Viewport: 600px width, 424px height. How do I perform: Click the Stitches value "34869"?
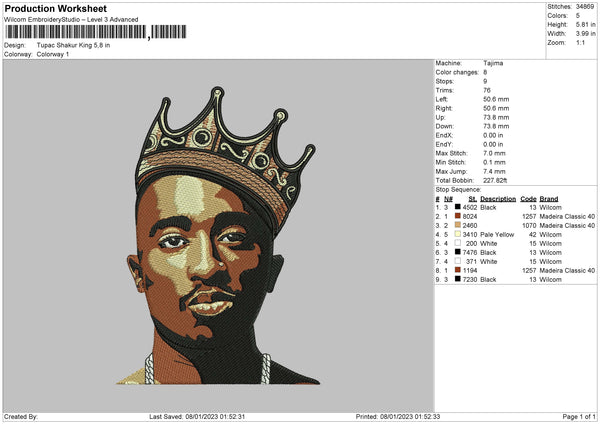[x=585, y=7]
